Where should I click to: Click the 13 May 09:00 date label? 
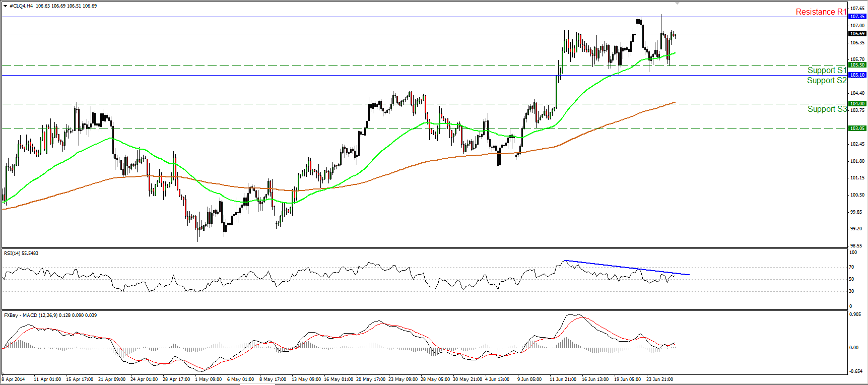tap(306, 379)
